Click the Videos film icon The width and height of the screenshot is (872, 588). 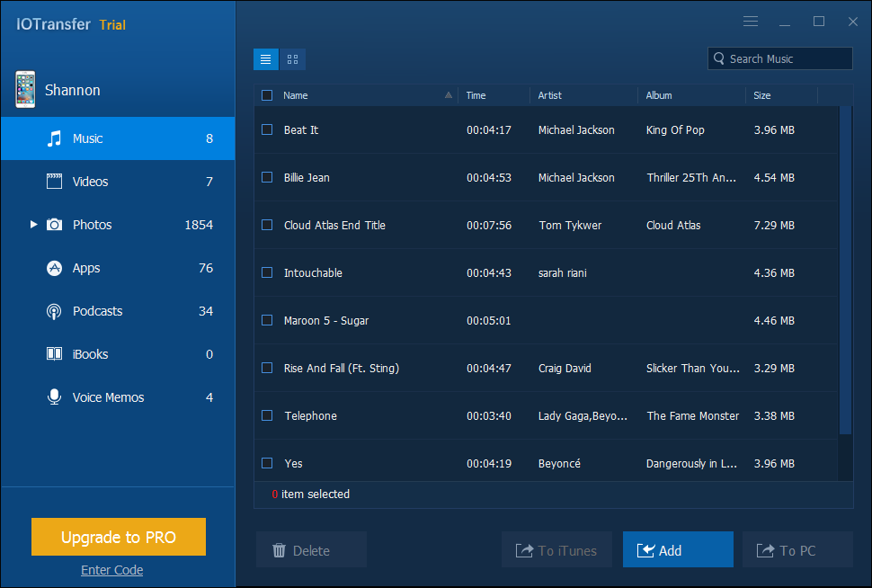[55, 182]
